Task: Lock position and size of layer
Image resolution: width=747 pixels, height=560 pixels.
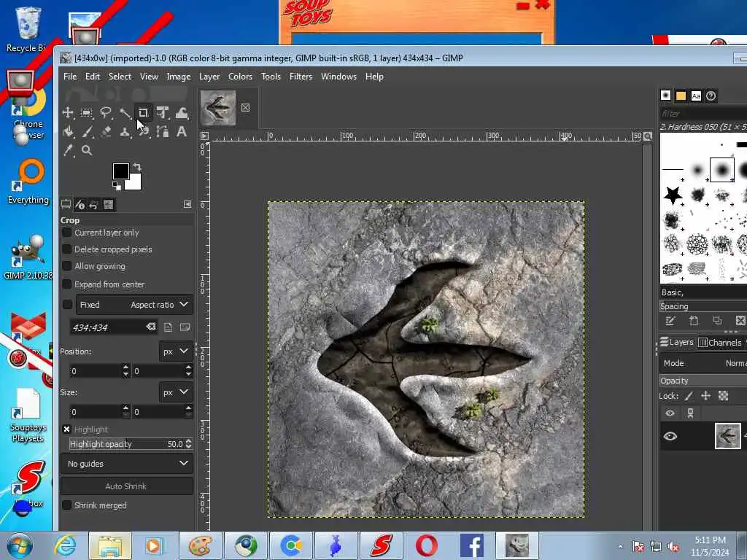Action: point(705,396)
